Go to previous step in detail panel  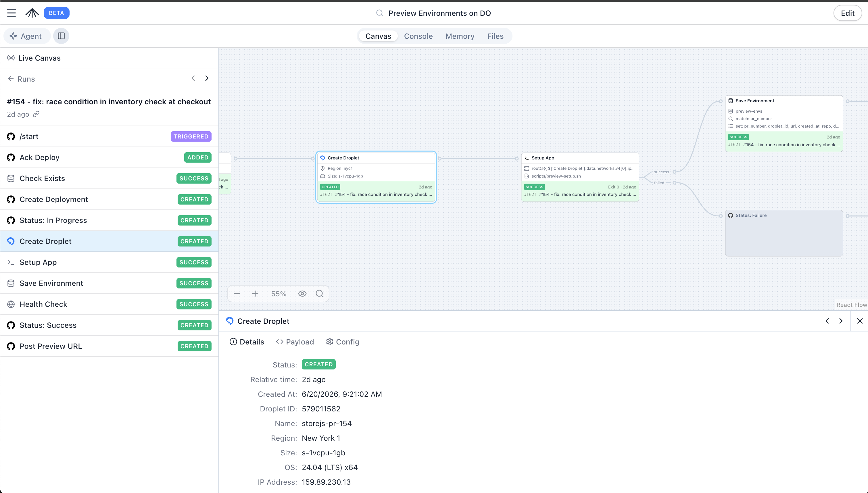pos(827,321)
